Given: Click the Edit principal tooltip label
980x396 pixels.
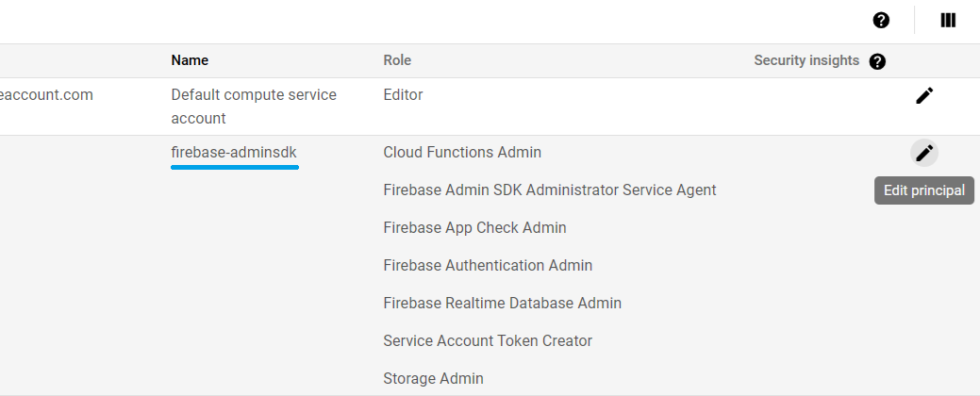Looking at the screenshot, I should (x=924, y=190).
